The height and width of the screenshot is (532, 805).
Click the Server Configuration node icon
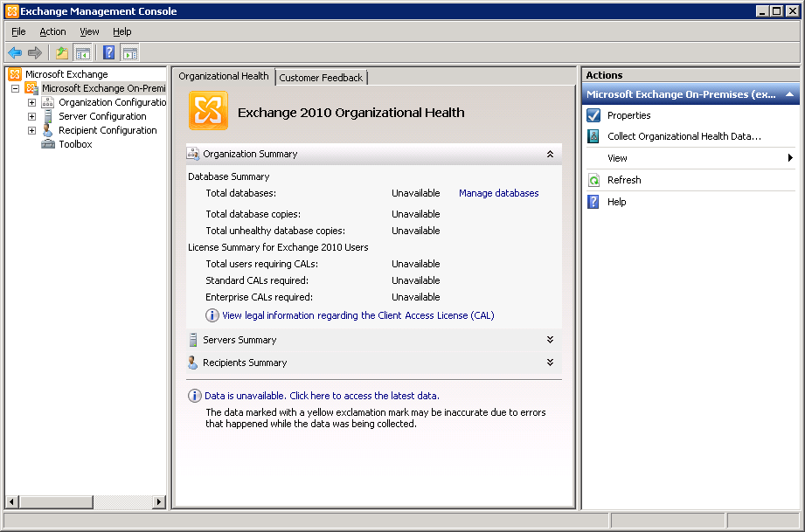48,116
